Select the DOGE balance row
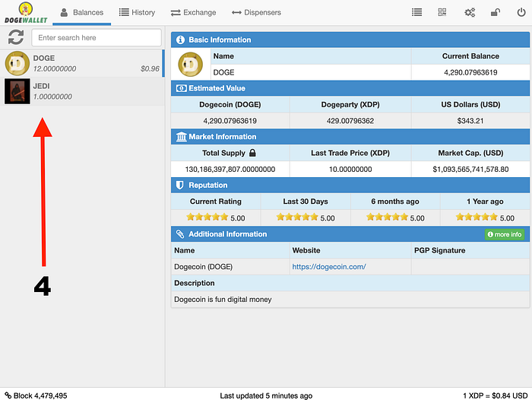The image size is (532, 400). tap(82, 63)
